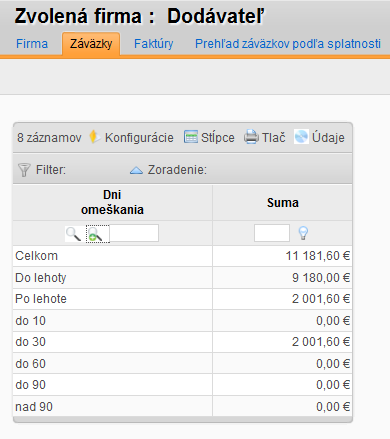
Task: Select the Celkom row
Action: pos(182,256)
